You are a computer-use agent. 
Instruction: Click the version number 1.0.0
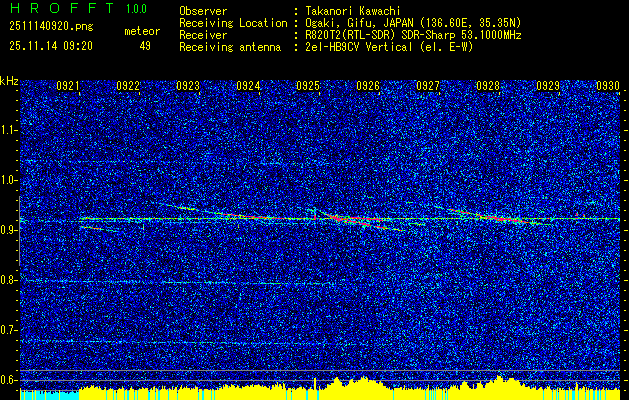click(136, 9)
